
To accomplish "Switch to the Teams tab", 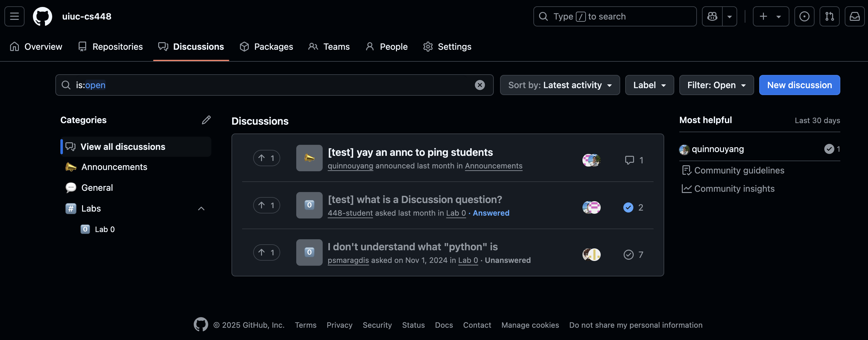I will (329, 47).
